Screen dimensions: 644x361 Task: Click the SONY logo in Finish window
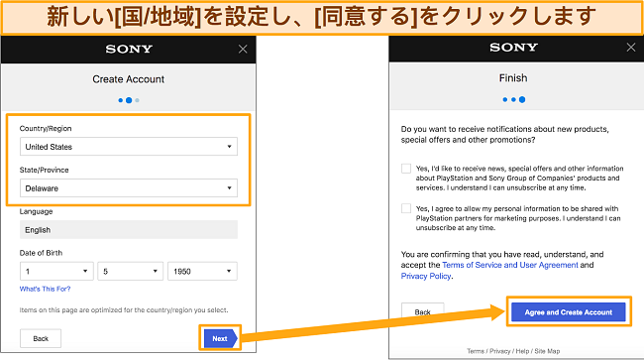click(x=513, y=48)
